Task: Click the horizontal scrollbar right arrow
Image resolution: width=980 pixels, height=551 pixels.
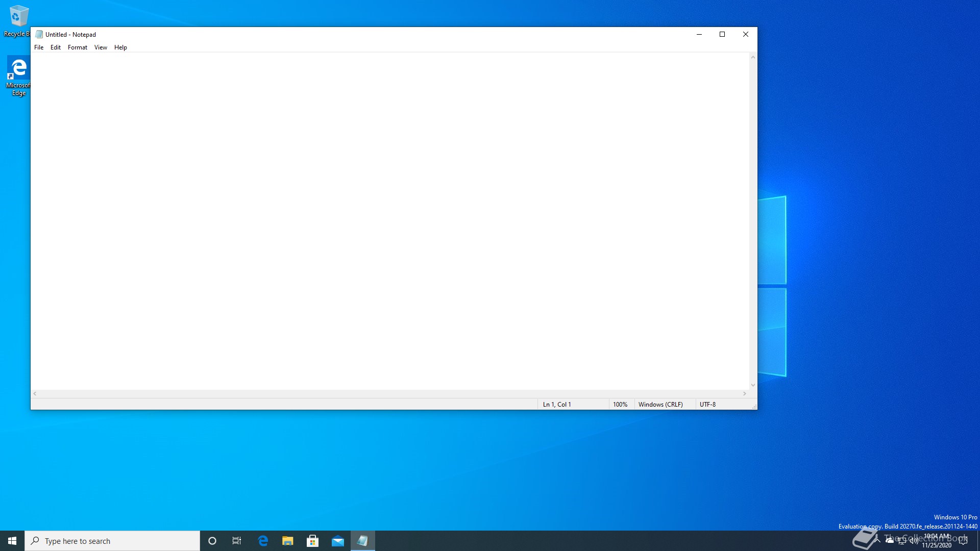Action: point(745,393)
